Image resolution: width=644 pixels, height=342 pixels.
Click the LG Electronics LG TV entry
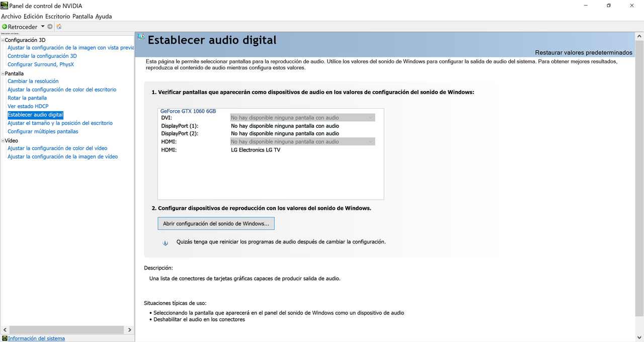coord(256,150)
